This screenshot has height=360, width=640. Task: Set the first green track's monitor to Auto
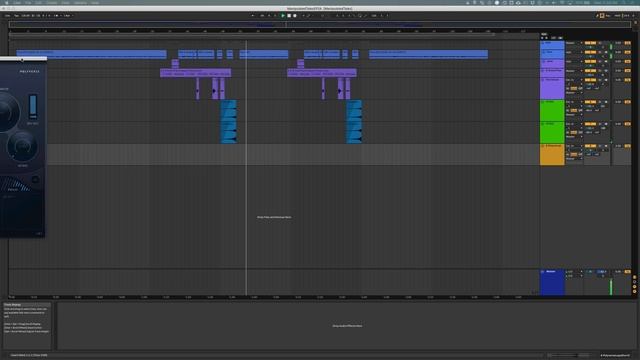[574, 110]
